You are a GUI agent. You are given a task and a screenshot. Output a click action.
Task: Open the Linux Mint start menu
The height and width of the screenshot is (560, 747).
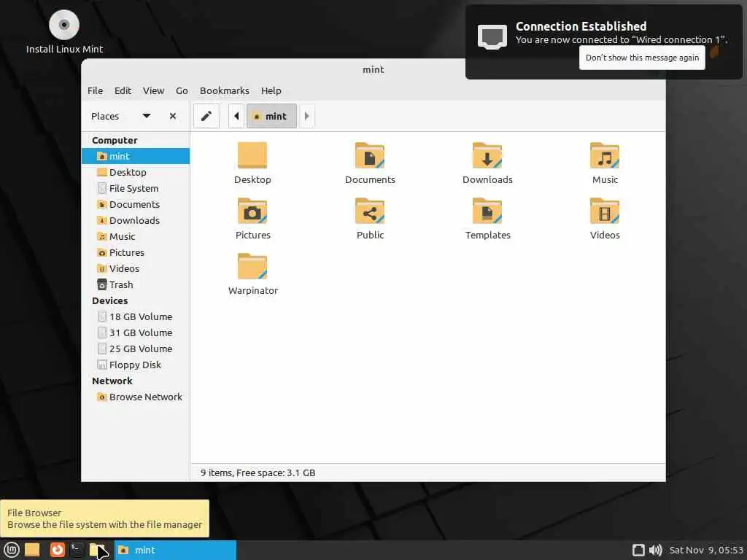coord(12,550)
